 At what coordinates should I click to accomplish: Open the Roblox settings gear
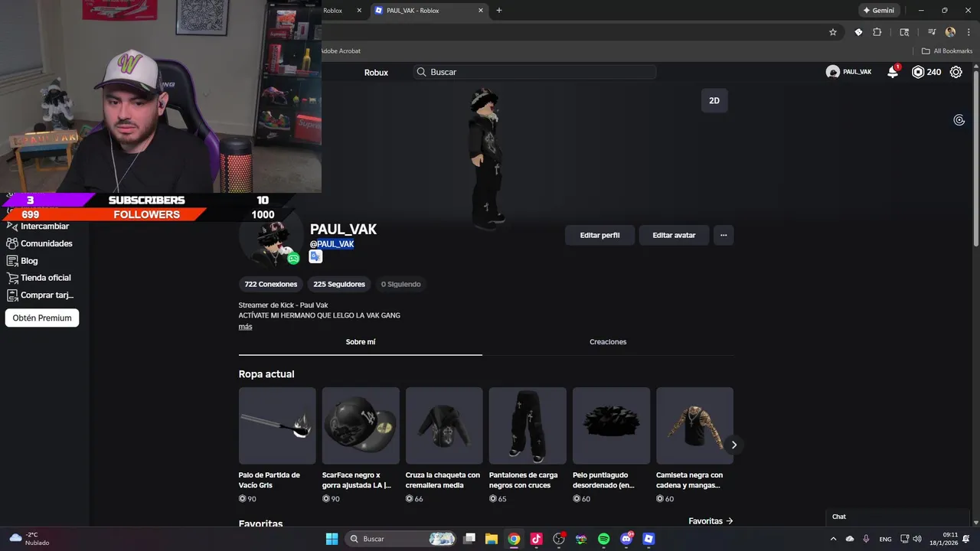pyautogui.click(x=956, y=72)
